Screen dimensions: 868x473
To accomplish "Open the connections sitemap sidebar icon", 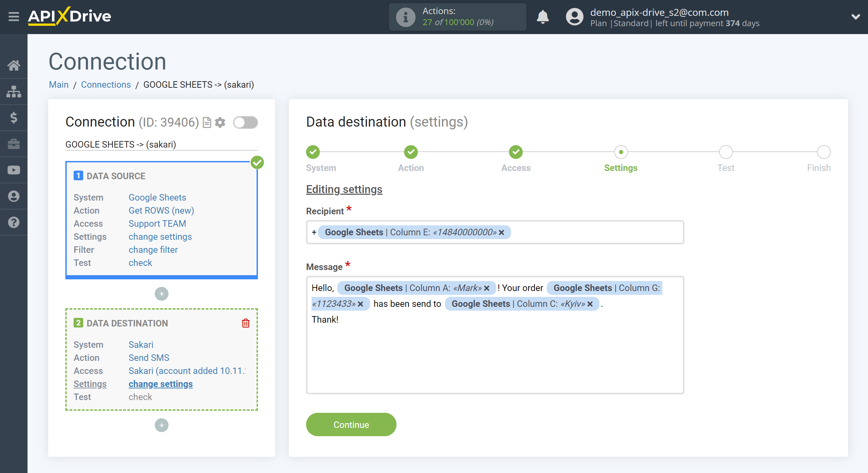I will [14, 92].
